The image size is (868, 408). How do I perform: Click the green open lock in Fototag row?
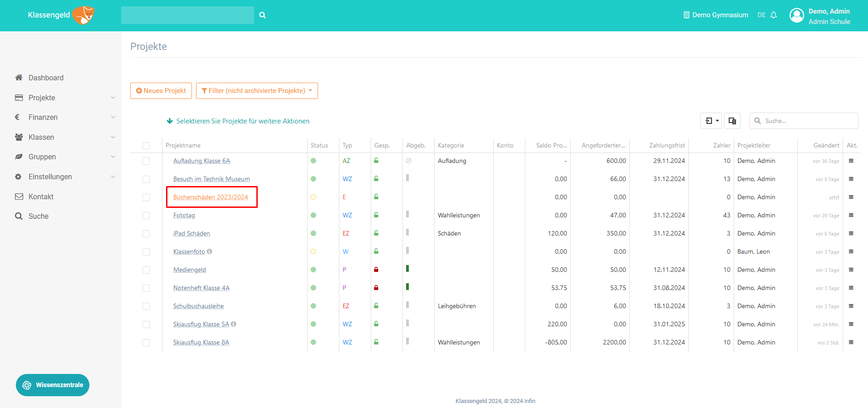pos(376,215)
